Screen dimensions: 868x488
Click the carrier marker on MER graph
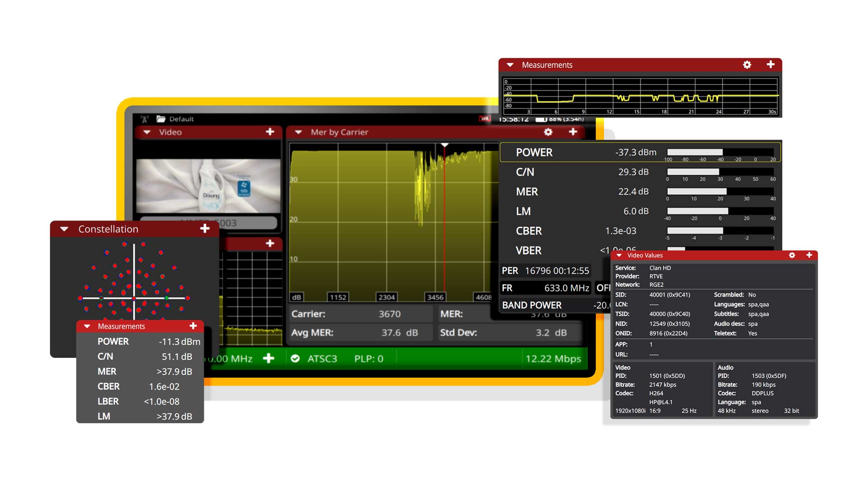coord(444,145)
